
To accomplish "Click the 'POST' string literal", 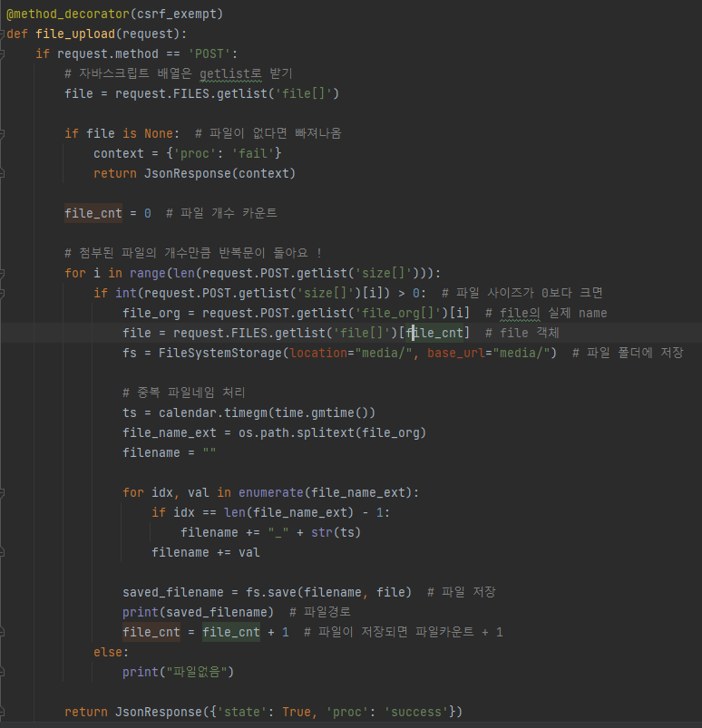I will coord(210,53).
